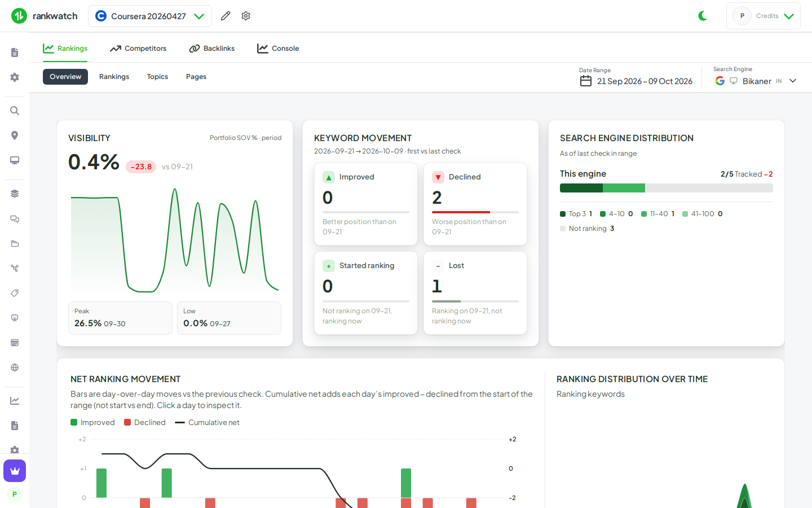Open document icon below sidebar line chart
The height and width of the screenshot is (508, 812).
click(15, 426)
